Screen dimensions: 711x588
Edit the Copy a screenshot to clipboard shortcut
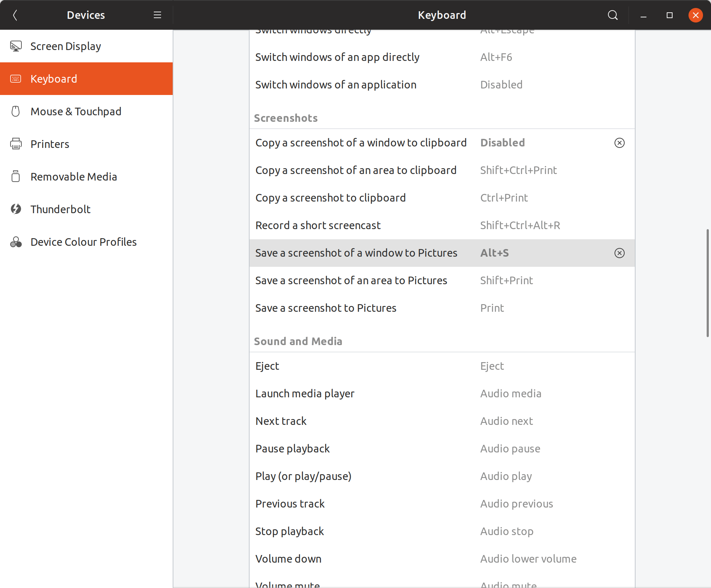click(x=442, y=198)
